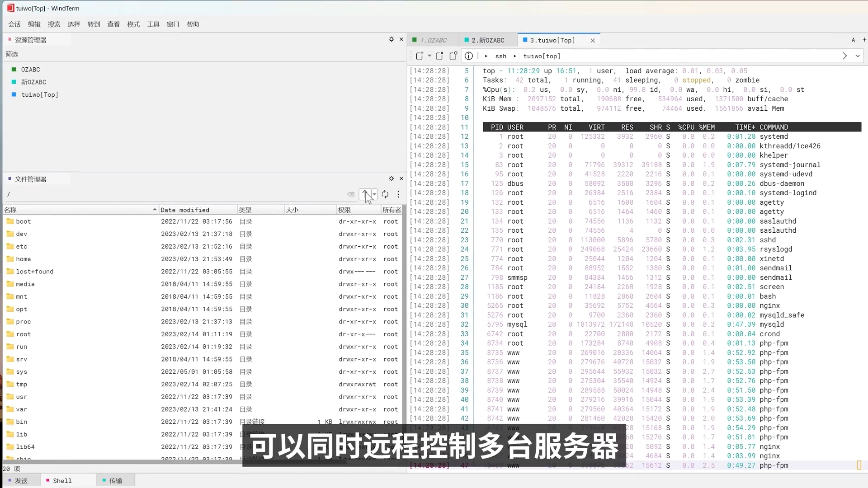Clear the file manager path field
This screenshot has width=868, height=488.
351,194
